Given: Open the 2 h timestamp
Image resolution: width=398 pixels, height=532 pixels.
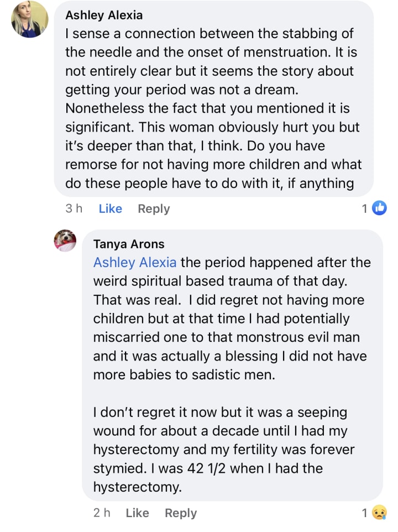Looking at the screenshot, I should (x=102, y=513).
